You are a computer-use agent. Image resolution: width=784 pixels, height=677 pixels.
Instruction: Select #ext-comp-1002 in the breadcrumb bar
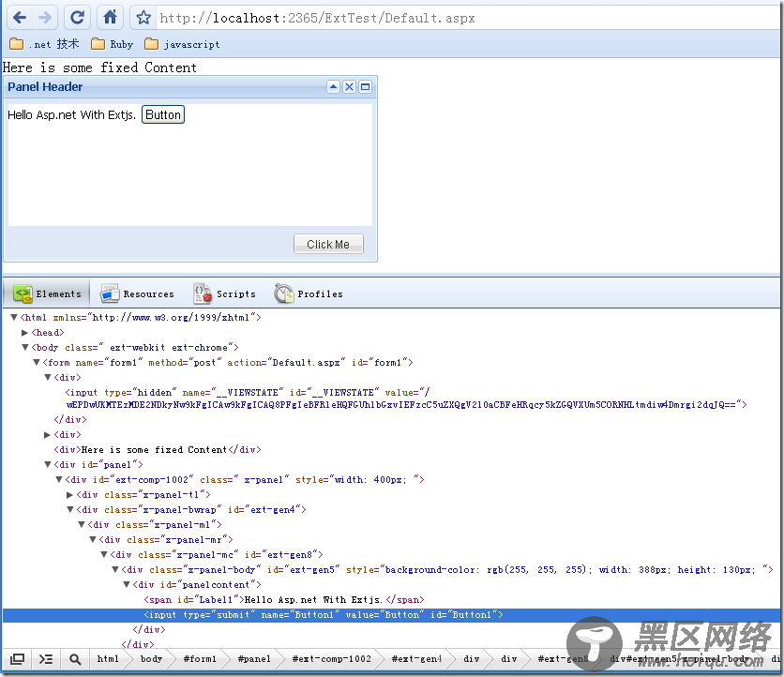point(332,659)
